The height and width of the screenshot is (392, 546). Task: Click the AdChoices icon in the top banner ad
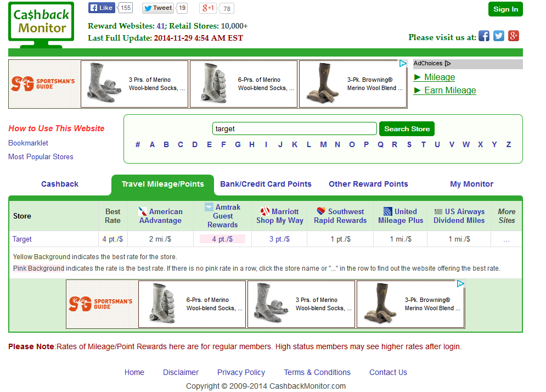pyautogui.click(x=403, y=64)
